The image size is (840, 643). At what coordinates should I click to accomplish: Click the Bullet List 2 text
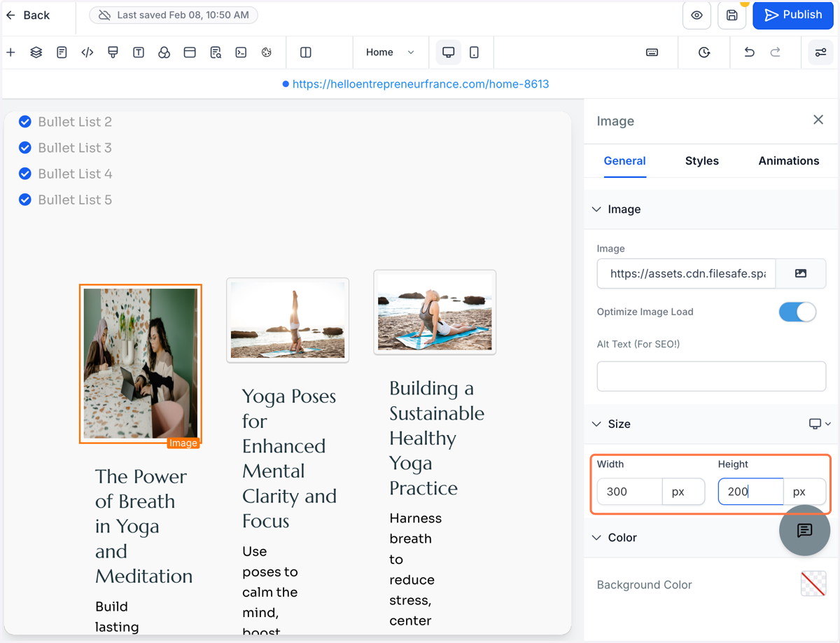pos(75,122)
